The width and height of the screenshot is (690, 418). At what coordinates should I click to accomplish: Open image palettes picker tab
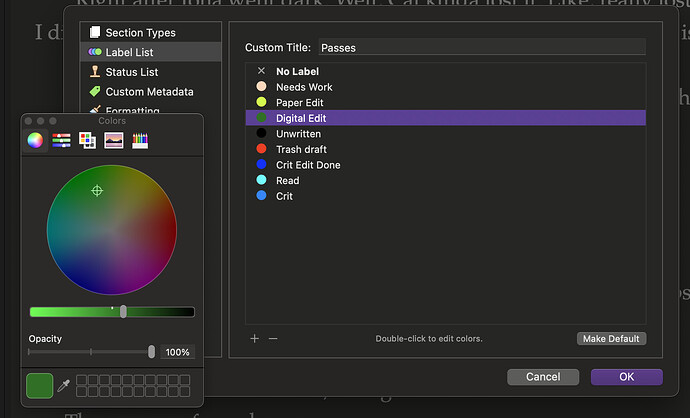click(x=114, y=140)
